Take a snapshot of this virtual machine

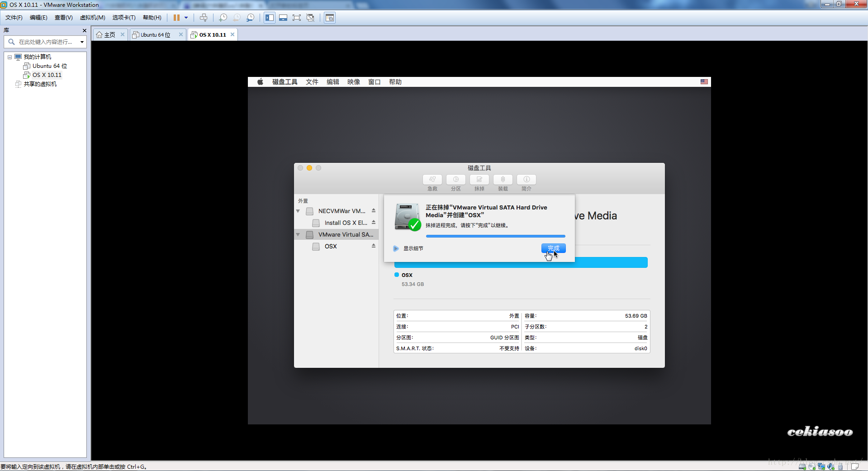coord(223,18)
